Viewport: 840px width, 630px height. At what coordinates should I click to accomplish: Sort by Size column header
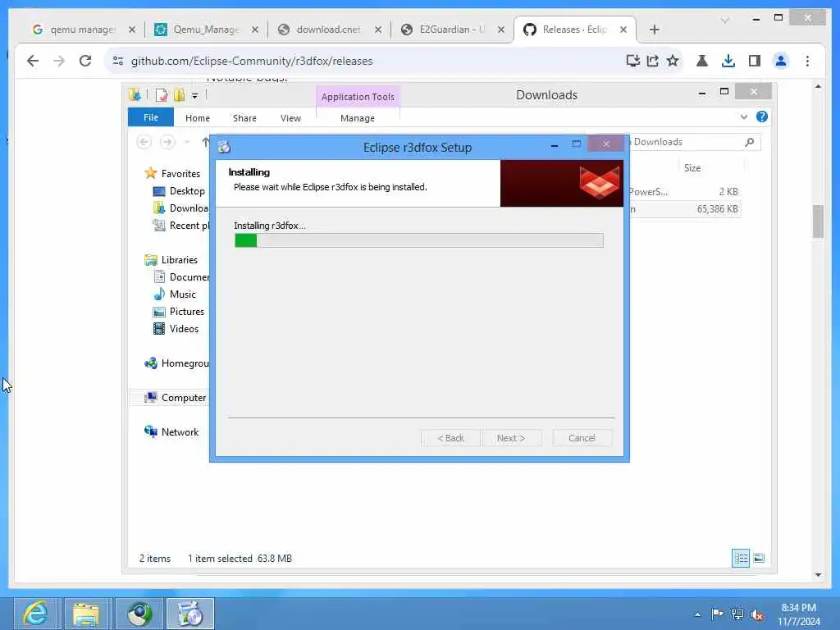(692, 167)
